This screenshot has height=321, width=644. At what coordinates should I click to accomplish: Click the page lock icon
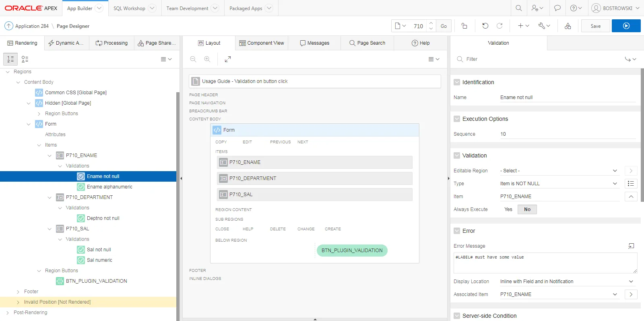(x=464, y=26)
